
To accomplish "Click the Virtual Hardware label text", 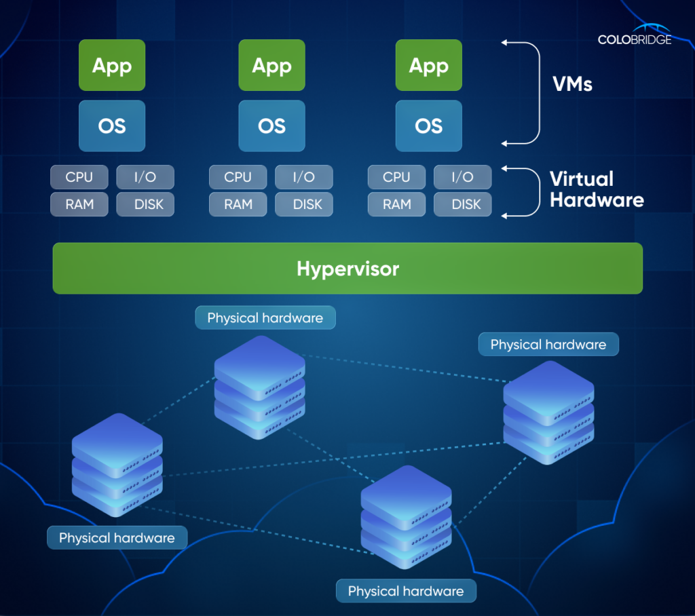I will pyautogui.click(x=596, y=189).
